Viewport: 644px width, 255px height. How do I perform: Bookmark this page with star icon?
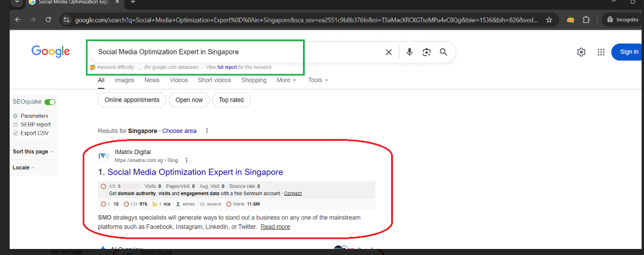pyautogui.click(x=549, y=20)
